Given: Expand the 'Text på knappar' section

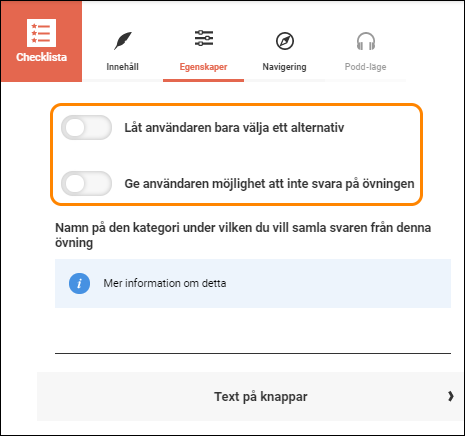Looking at the screenshot, I should coord(250,397).
